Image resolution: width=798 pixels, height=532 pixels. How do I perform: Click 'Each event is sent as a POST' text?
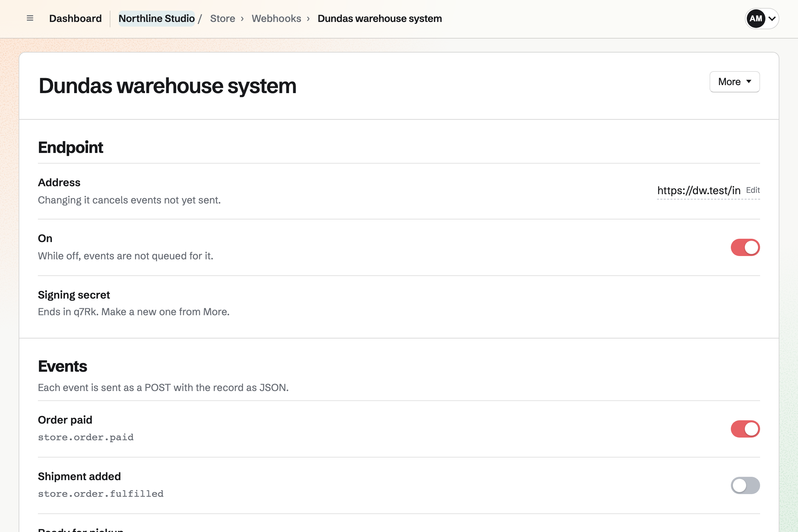pos(163,387)
